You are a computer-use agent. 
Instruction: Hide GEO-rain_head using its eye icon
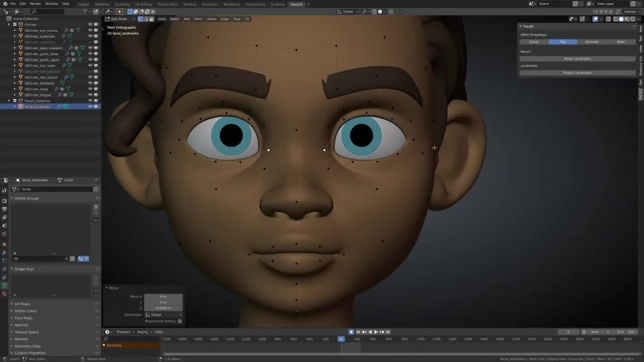pyautogui.click(x=90, y=89)
